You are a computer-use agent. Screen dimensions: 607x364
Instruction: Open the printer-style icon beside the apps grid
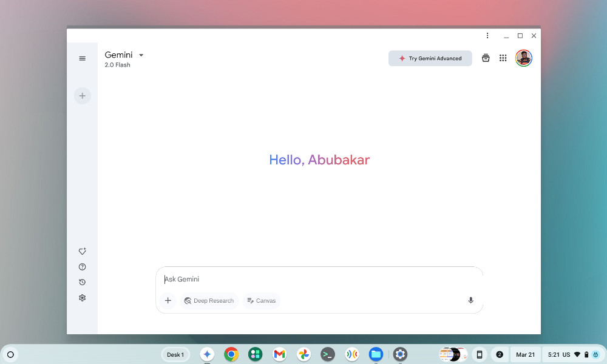point(486,58)
